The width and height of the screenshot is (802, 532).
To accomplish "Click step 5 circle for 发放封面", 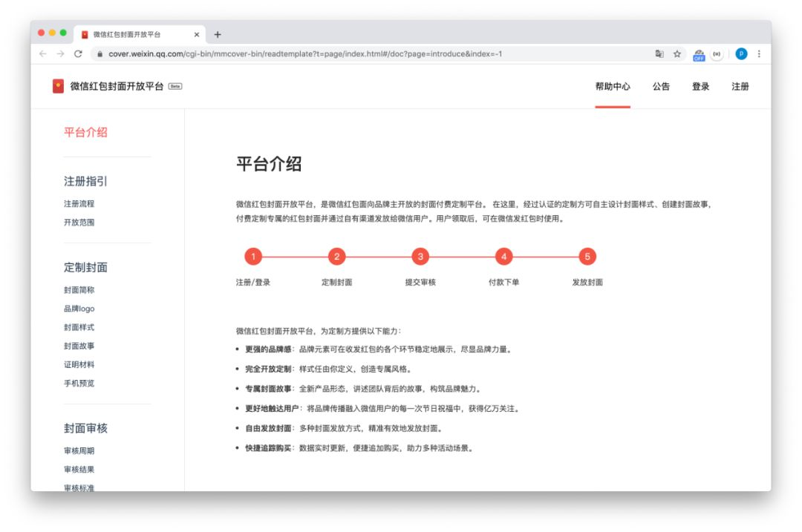I will [x=587, y=257].
